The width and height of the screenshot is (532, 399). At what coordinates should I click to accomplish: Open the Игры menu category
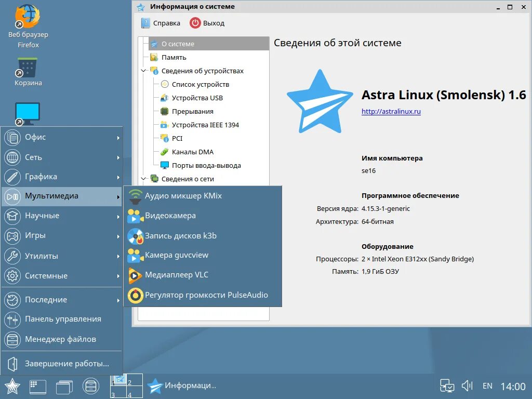(x=62, y=236)
